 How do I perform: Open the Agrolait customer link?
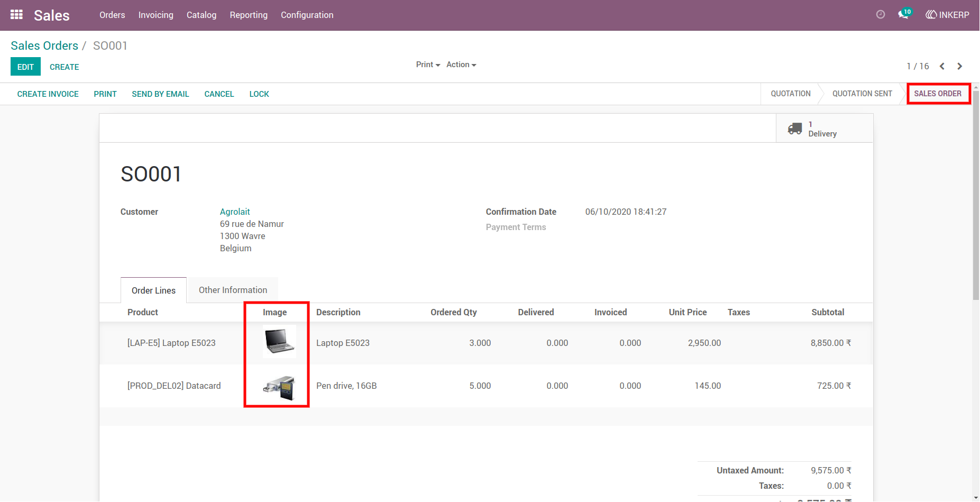click(x=235, y=212)
